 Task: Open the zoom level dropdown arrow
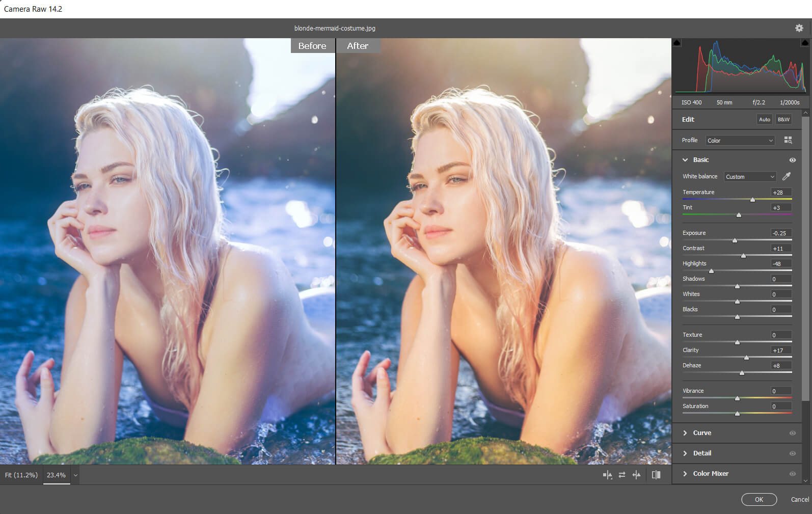(75, 475)
